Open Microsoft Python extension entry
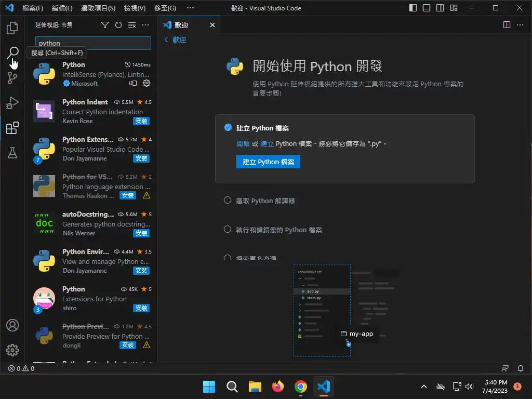The width and height of the screenshot is (532, 399). point(91,74)
